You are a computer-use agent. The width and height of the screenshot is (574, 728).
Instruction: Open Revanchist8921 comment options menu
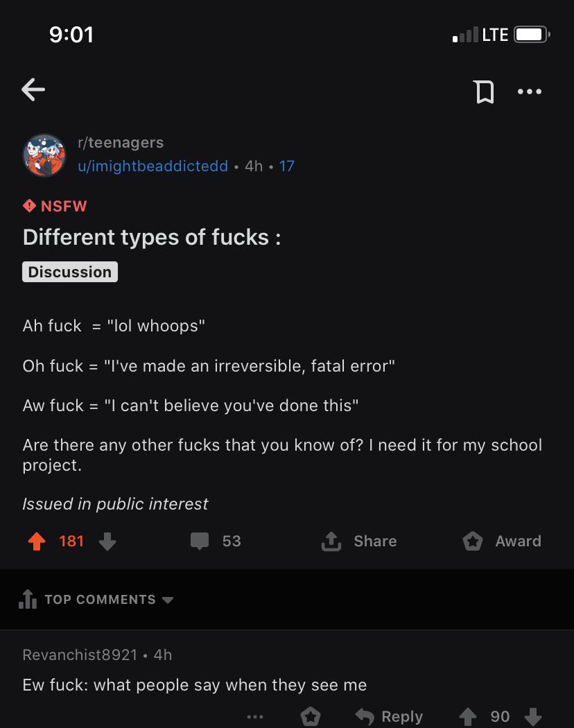[x=254, y=716]
